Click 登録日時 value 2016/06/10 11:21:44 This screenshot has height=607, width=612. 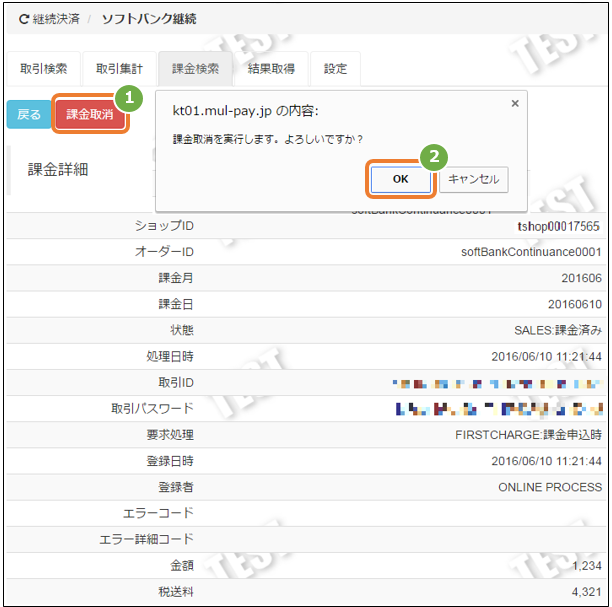546,461
